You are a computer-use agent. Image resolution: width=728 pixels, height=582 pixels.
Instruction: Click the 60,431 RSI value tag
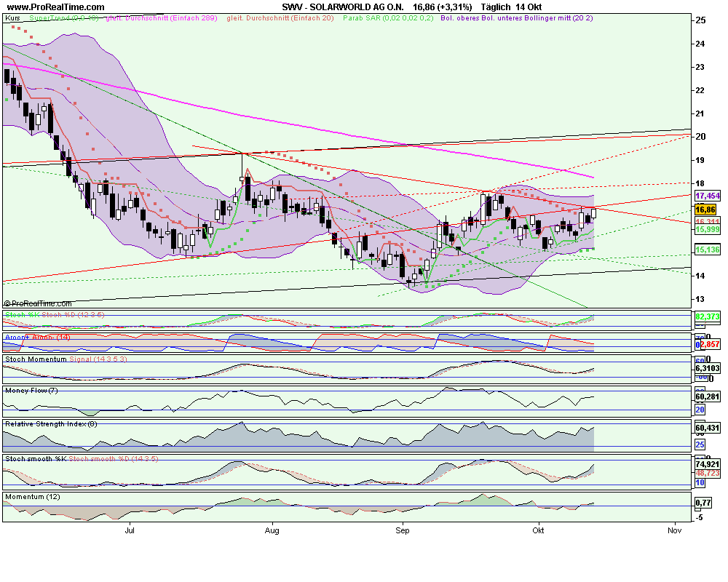[707, 428]
